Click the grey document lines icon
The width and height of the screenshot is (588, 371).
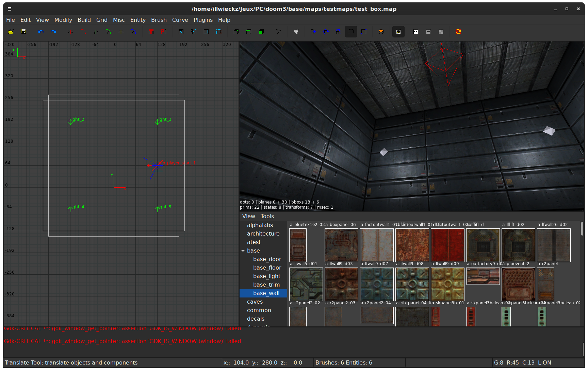tap(428, 32)
